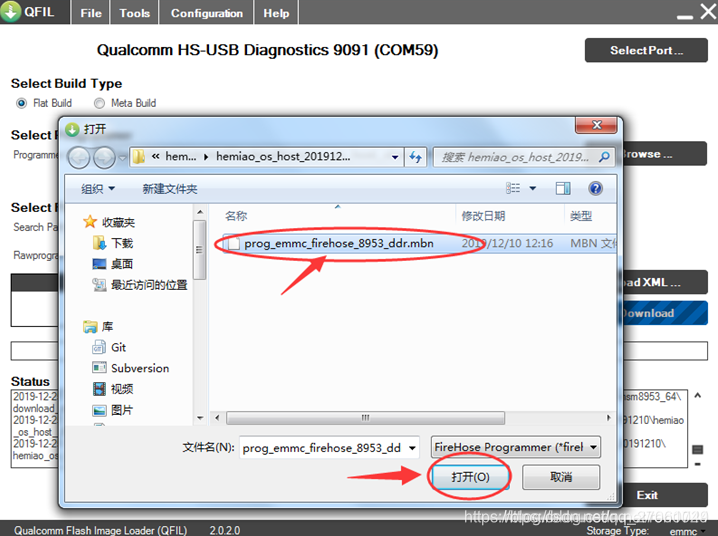The image size is (718, 536).
Task: Click search box in open dialog
Action: click(x=515, y=157)
